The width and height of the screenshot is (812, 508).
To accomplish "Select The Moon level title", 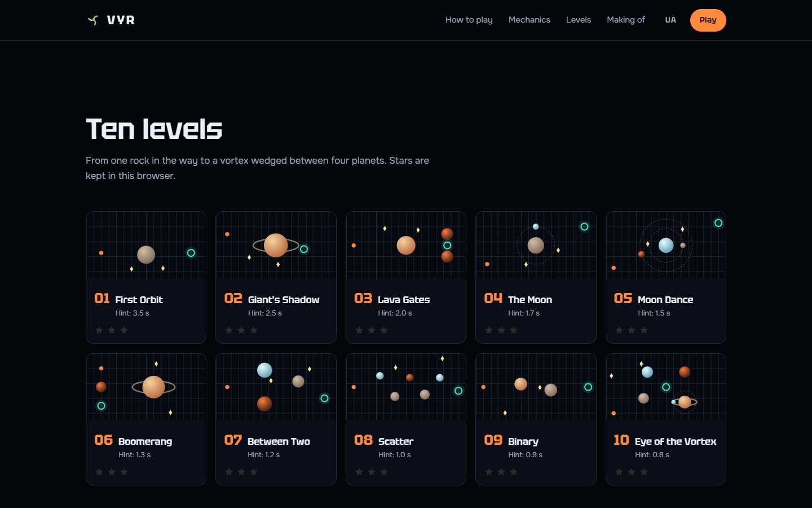I will pos(530,300).
